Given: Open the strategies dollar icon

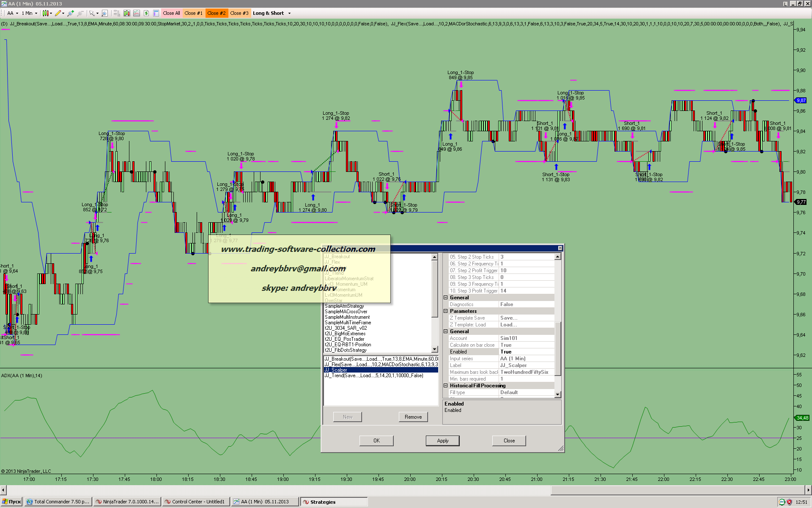Looking at the screenshot, I should [x=146, y=13].
